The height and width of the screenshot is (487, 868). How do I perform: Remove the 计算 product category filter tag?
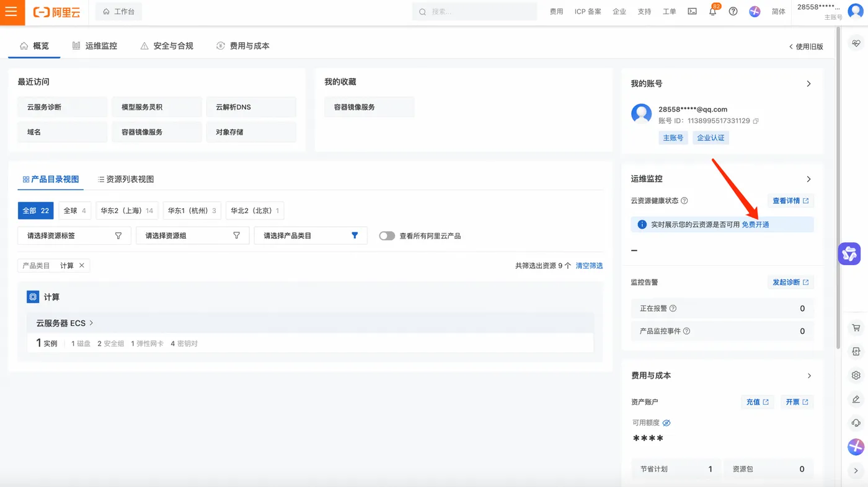[81, 266]
